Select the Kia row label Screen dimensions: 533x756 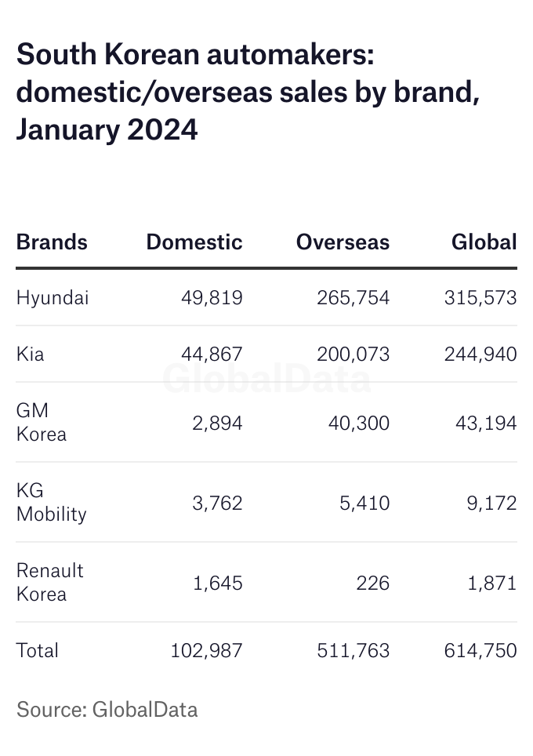(x=31, y=354)
